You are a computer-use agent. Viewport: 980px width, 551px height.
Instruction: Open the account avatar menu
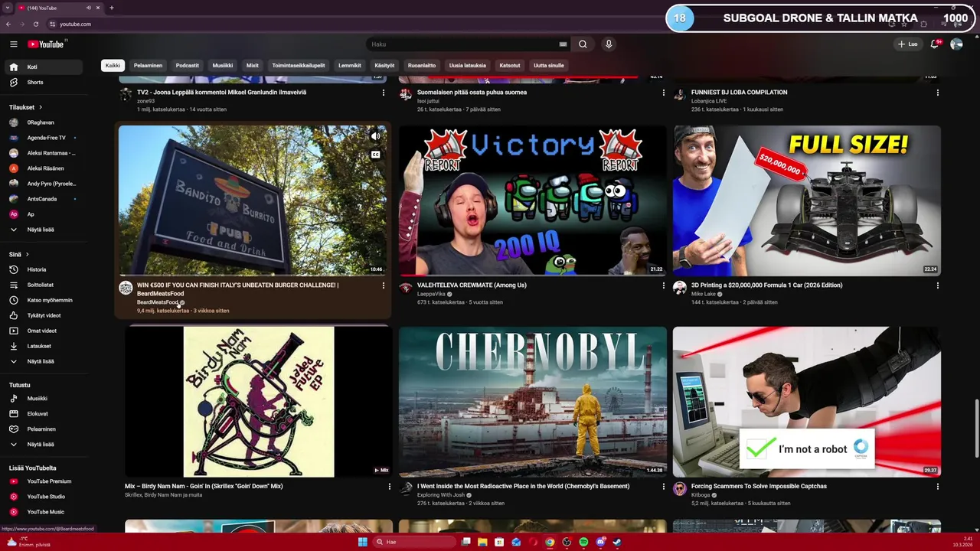(x=956, y=44)
